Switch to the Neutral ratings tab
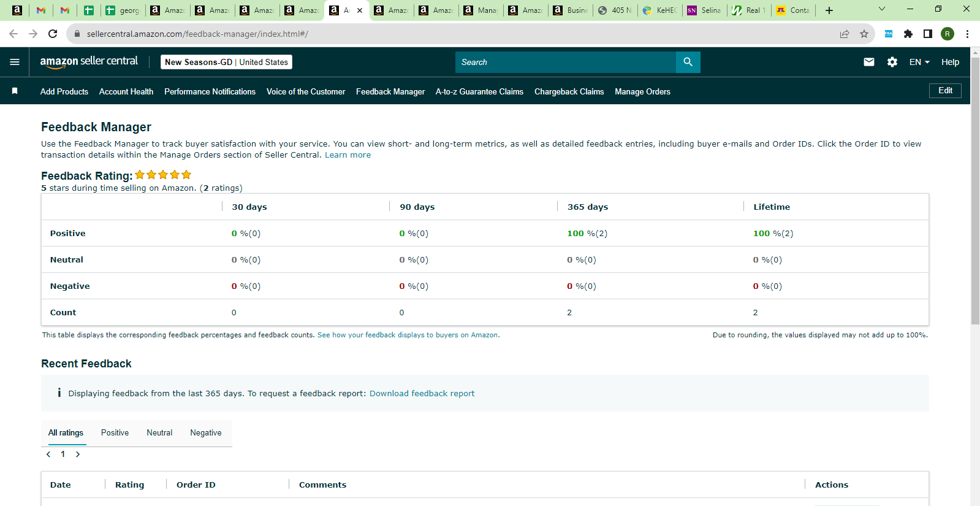Viewport: 980px width, 506px height. (x=159, y=432)
